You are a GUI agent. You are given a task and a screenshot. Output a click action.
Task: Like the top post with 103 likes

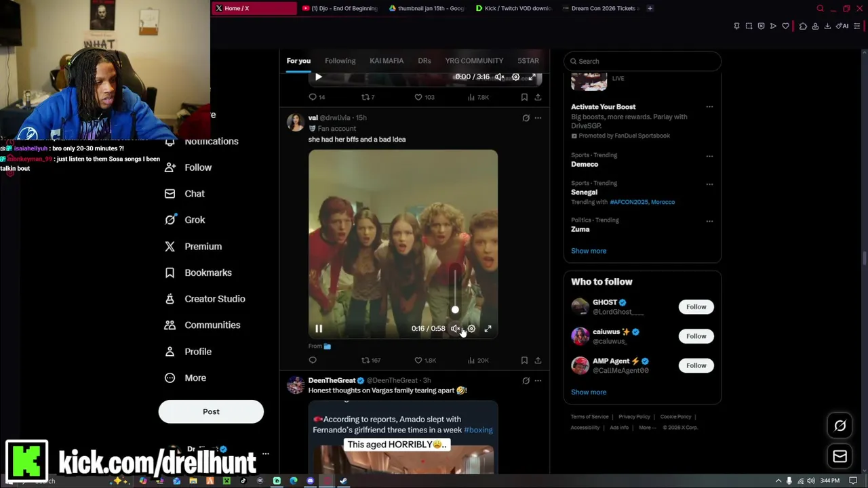click(x=425, y=97)
